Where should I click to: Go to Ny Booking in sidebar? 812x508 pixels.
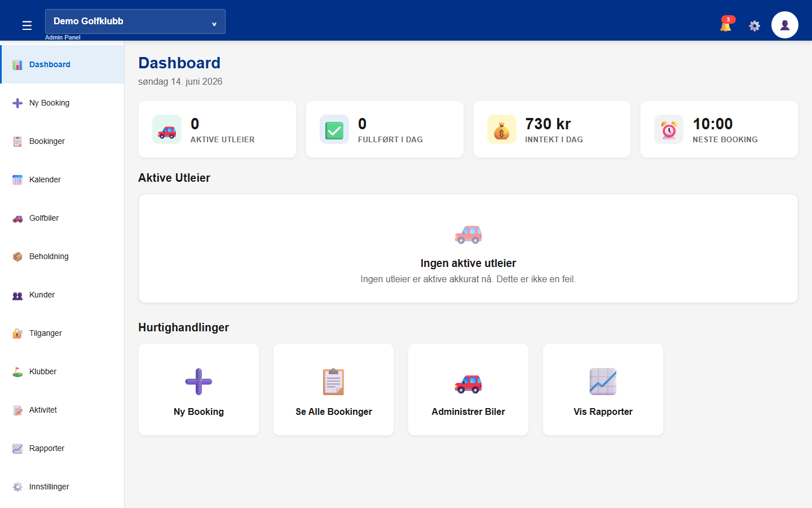coord(50,103)
